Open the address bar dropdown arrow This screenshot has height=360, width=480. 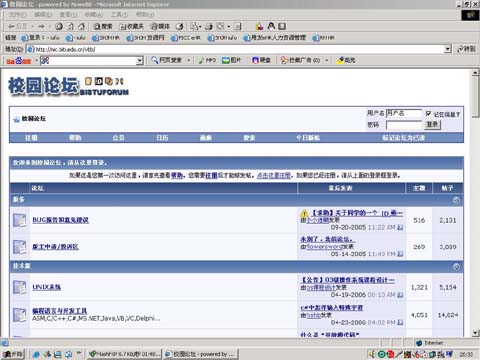pyautogui.click(x=448, y=49)
